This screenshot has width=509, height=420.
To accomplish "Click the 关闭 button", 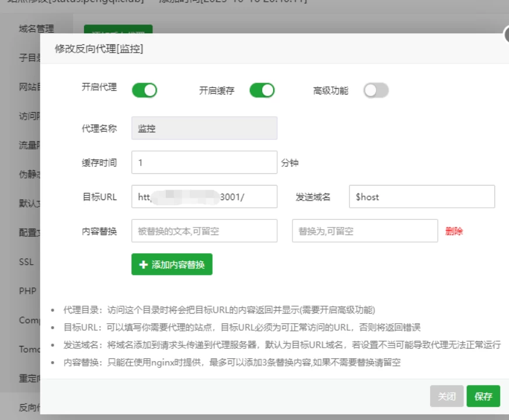I will coord(447,396).
